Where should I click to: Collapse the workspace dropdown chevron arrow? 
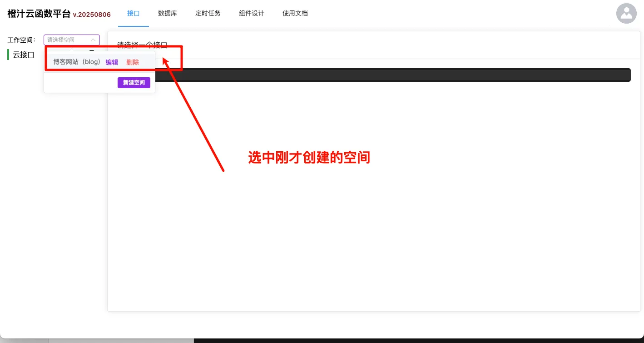(x=93, y=40)
